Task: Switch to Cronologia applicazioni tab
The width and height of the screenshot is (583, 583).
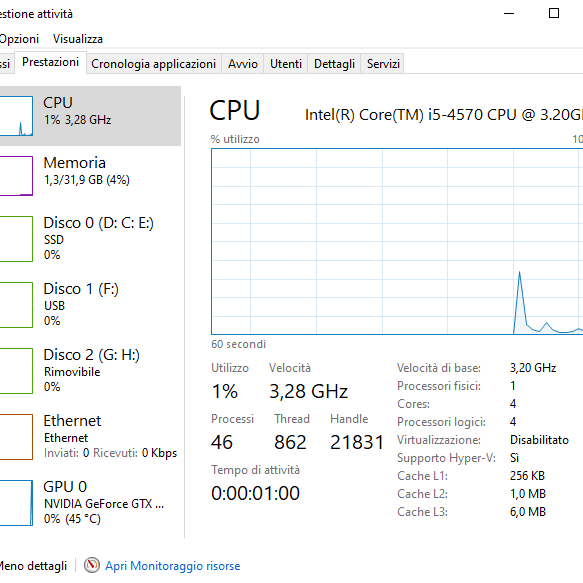Action: tap(154, 64)
